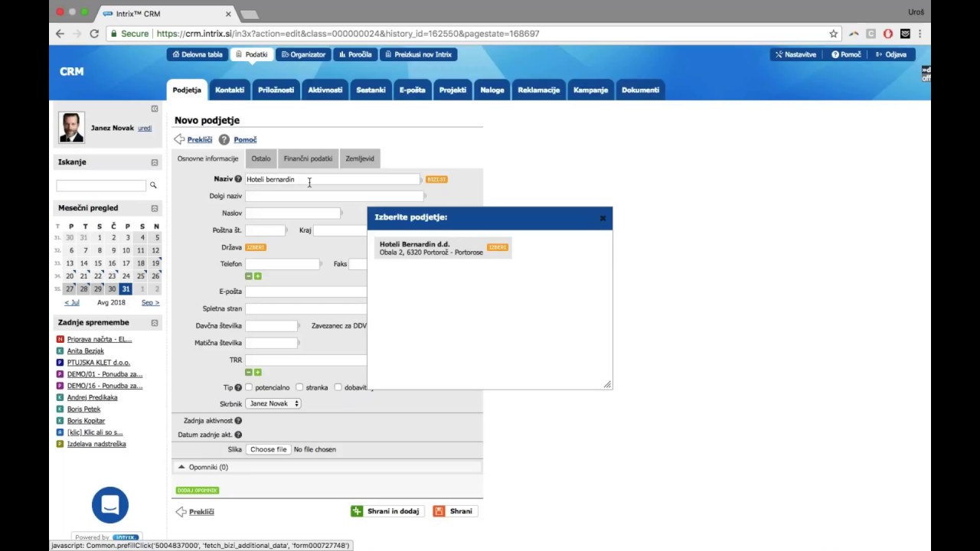
Task: Select day 31 in calendar
Action: pyautogui.click(x=126, y=289)
